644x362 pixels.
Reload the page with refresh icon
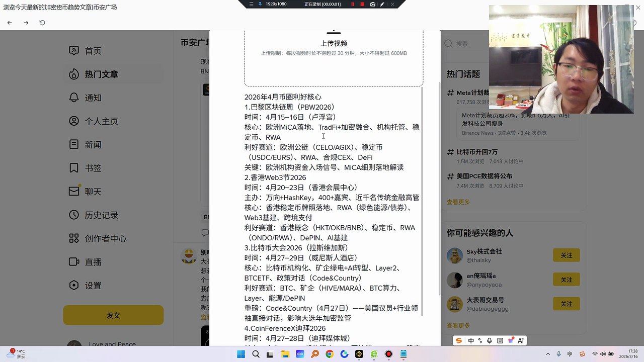click(x=42, y=23)
